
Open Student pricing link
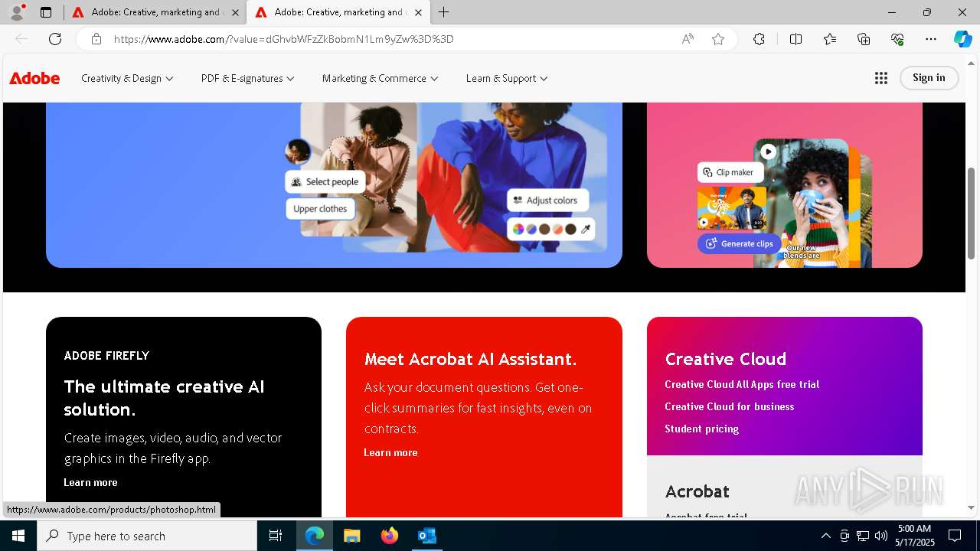(x=702, y=429)
